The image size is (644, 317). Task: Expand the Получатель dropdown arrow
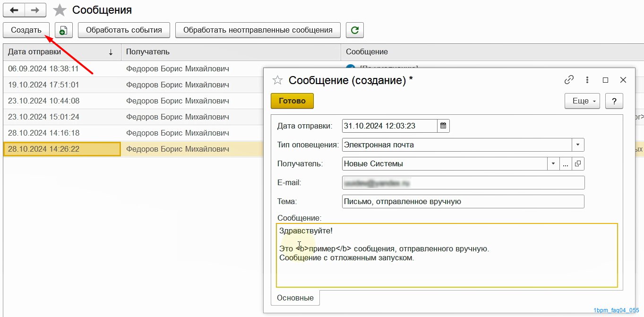click(x=553, y=164)
